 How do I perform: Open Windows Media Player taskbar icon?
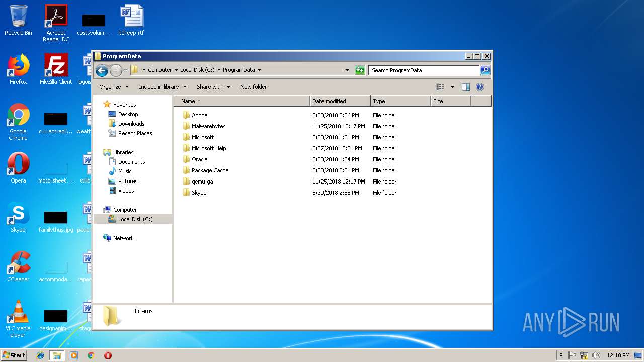74,355
